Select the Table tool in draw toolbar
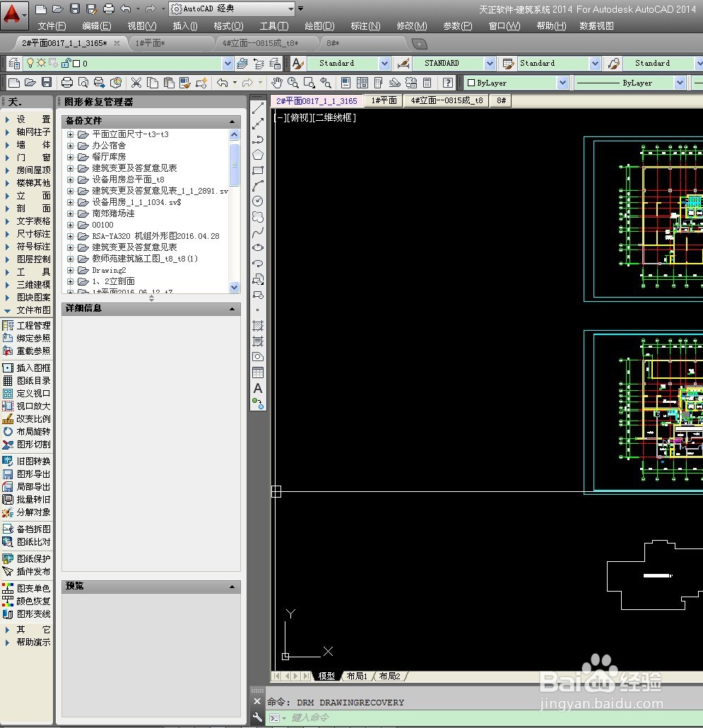Screen dimensions: 703x728 pos(258,372)
